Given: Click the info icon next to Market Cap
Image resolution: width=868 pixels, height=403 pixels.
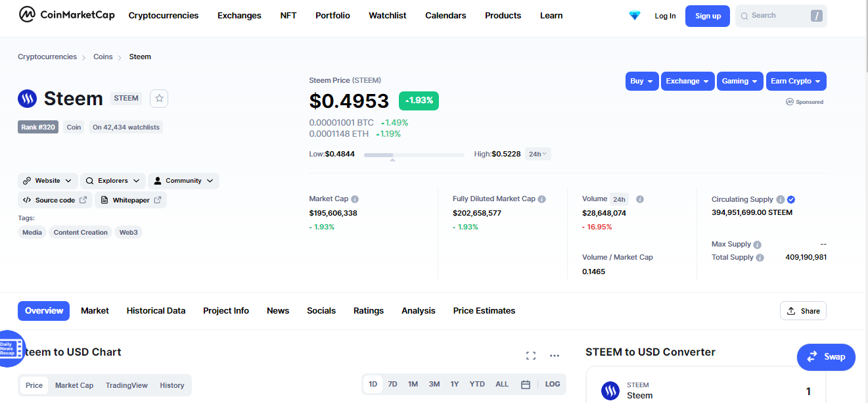Looking at the screenshot, I should point(355,199).
